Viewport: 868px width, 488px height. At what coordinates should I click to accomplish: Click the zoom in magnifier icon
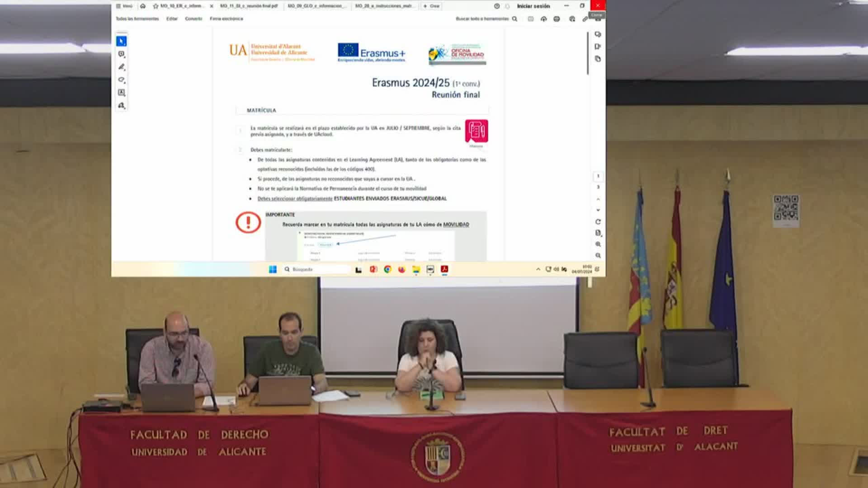tap(598, 244)
